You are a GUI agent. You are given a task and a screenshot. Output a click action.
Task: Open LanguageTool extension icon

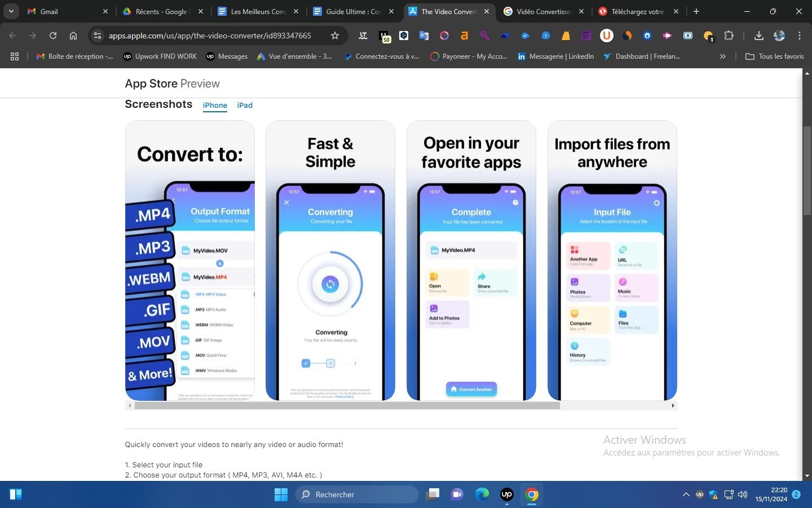pos(363,36)
